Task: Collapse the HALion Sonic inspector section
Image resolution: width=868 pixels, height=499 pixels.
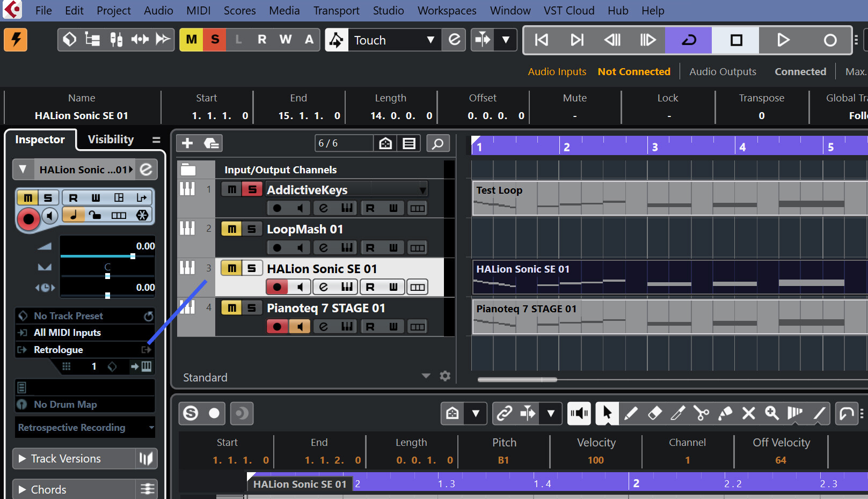Action: point(23,170)
